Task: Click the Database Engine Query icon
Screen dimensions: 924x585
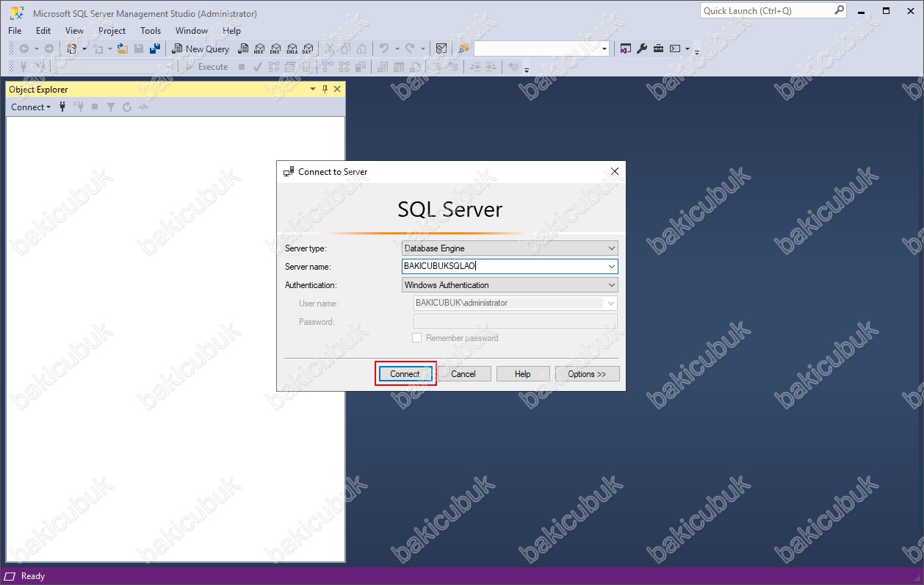Action: tap(243, 49)
